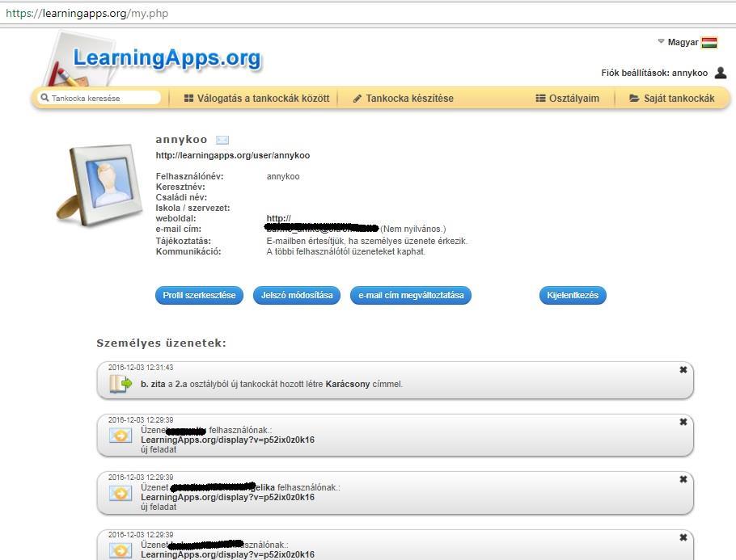Click the 2016-12-03 12:31:43 timestamp
Image resolution: width=736 pixels, height=560 pixels.
[141, 367]
